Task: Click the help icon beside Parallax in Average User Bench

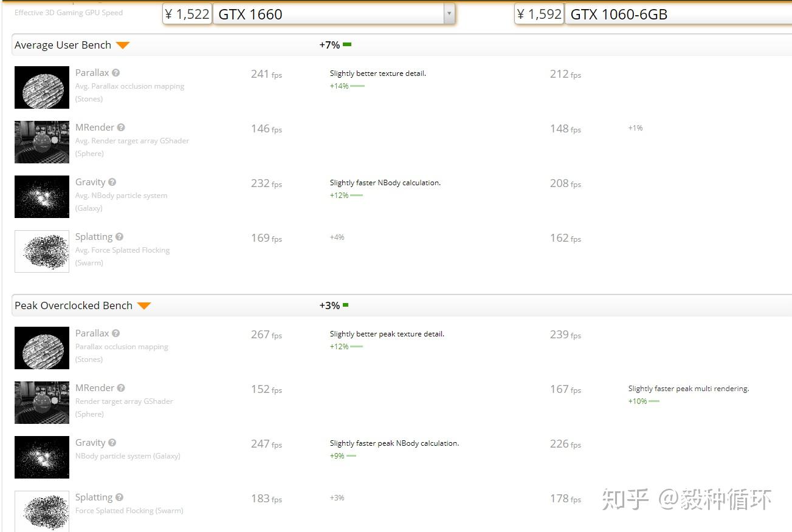Action: 115,73
